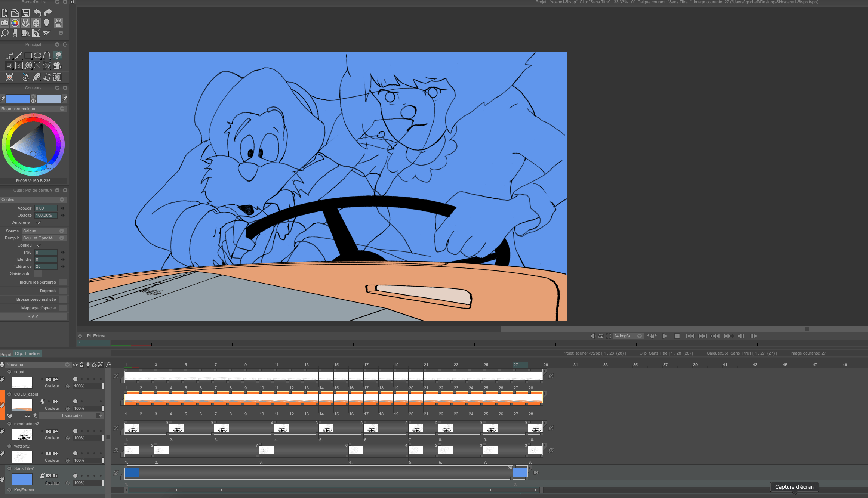This screenshot has width=868, height=498.
Task: Click the Open Project folder icon
Action: (15, 13)
